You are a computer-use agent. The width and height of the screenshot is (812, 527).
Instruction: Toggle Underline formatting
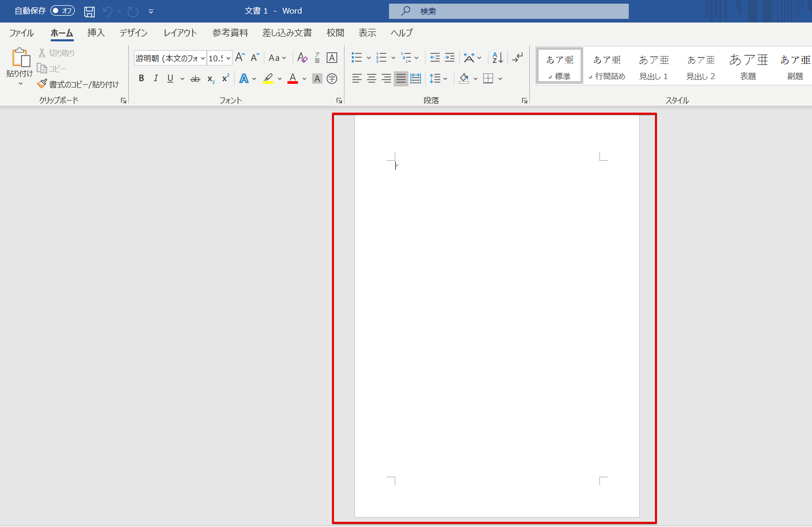click(x=170, y=79)
